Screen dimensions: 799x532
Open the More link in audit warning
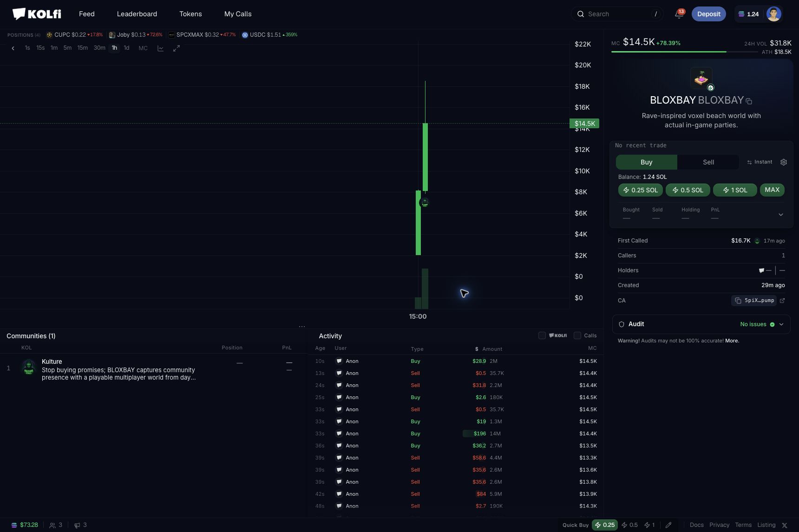[732, 341]
